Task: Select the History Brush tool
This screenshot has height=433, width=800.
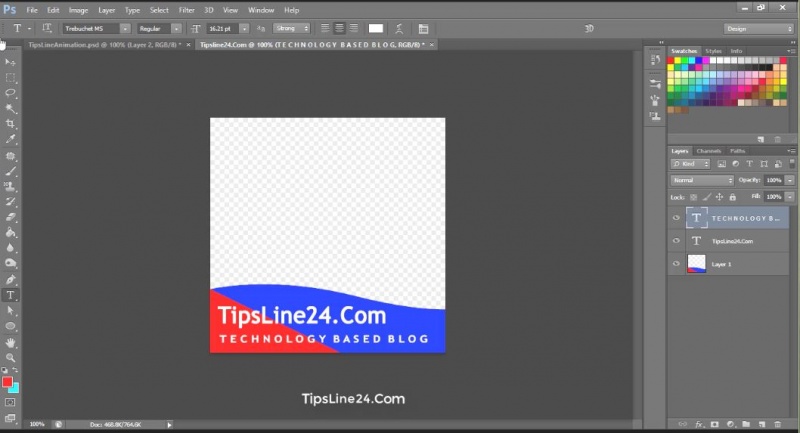Action: coord(10,202)
